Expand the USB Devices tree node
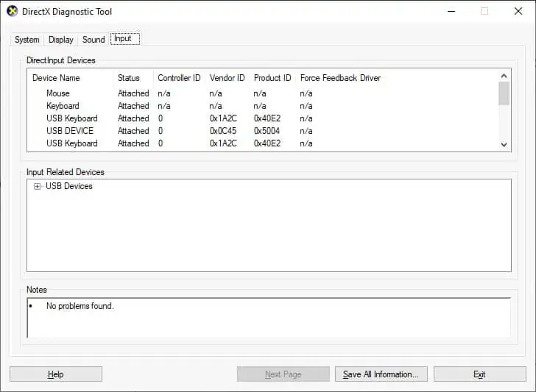This screenshot has height=392, width=536. click(x=37, y=187)
